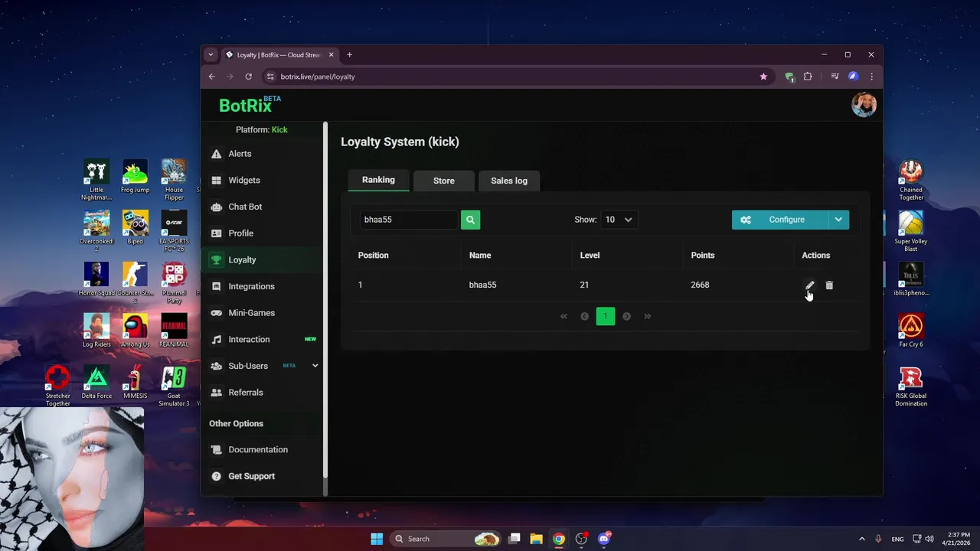Open File Explorer from taskbar

point(536,539)
